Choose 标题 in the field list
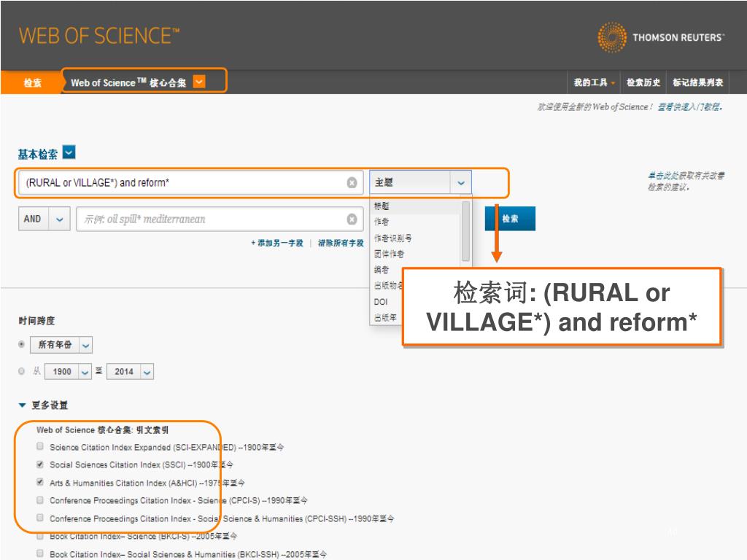The image size is (747, 560). coord(382,206)
